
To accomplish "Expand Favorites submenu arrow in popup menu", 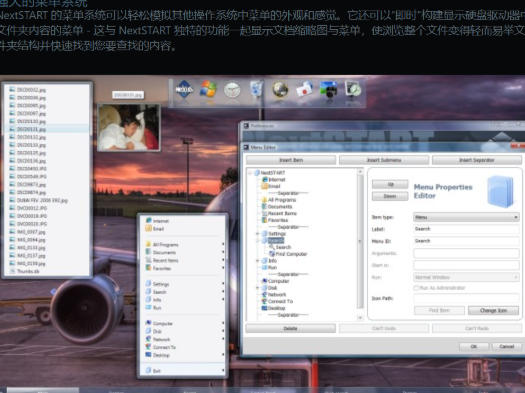I will tap(223, 268).
